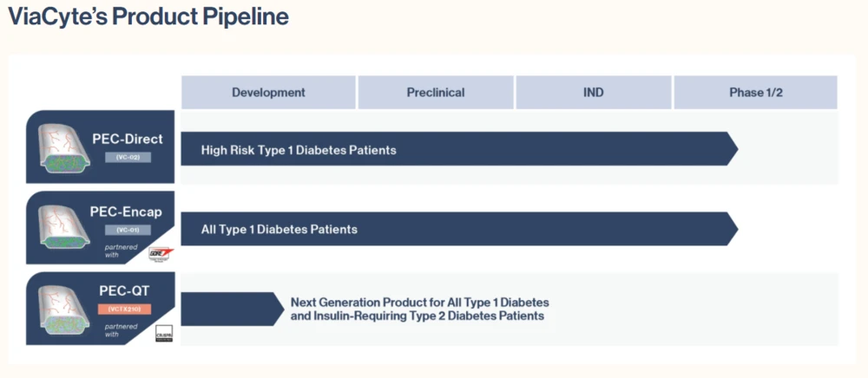The height and width of the screenshot is (378, 868).
Task: Select the Phase 1/2 column header
Action: click(755, 93)
